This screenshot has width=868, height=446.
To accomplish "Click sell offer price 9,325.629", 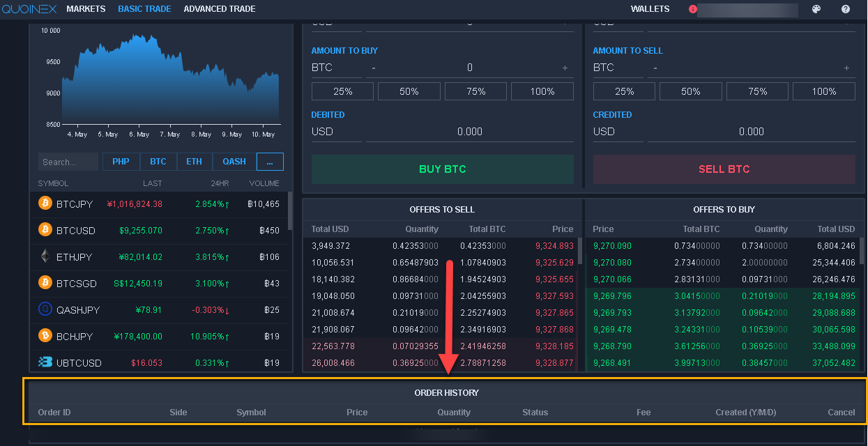I will (x=555, y=263).
